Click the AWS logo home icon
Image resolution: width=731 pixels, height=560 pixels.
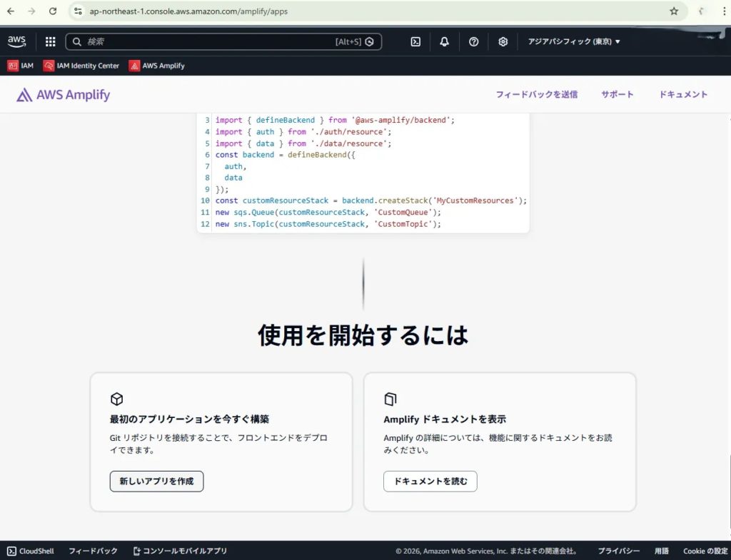click(16, 41)
